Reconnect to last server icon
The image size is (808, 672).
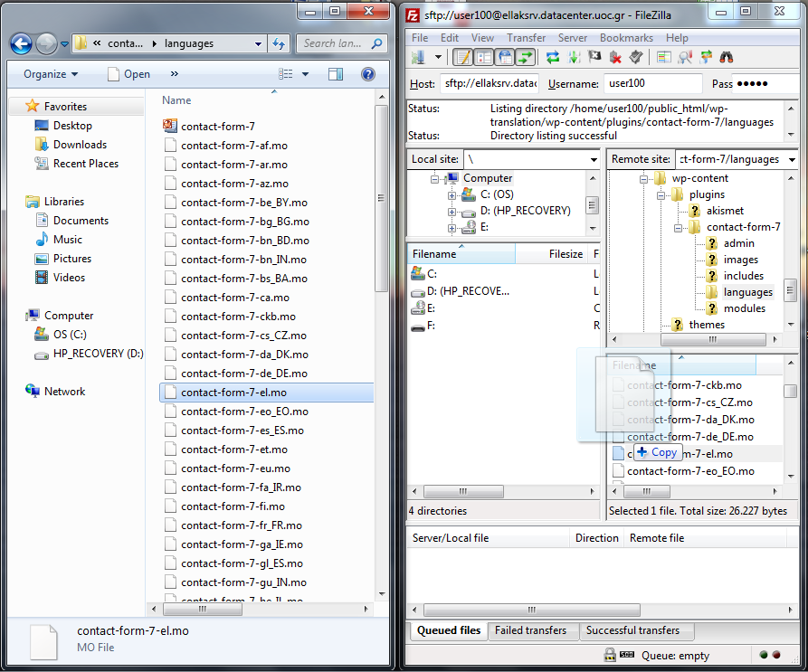tap(636, 57)
